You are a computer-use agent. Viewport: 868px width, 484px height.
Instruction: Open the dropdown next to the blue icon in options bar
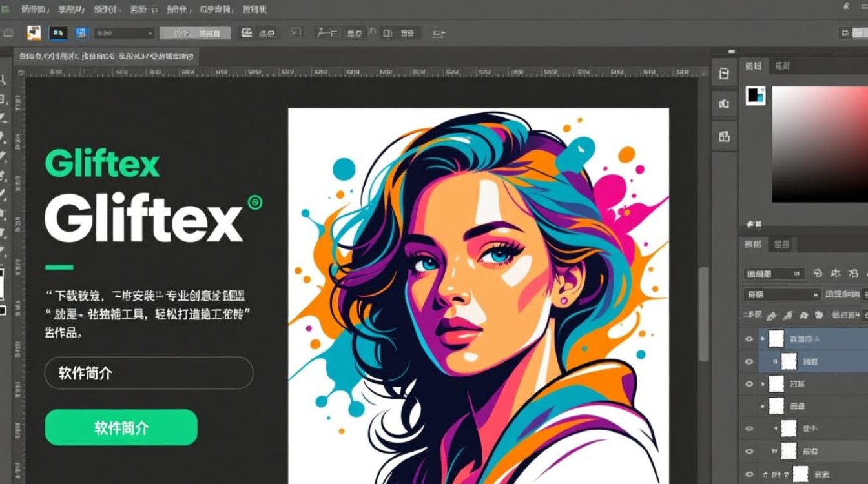124,33
